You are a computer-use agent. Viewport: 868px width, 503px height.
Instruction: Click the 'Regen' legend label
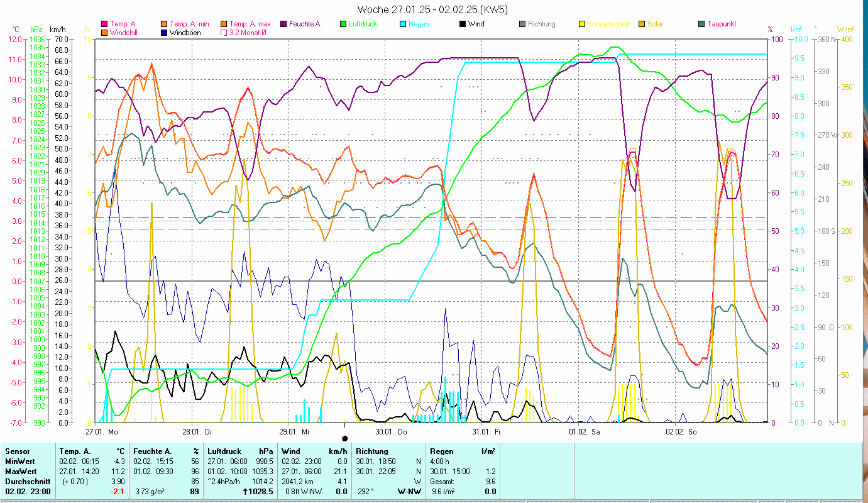click(419, 24)
